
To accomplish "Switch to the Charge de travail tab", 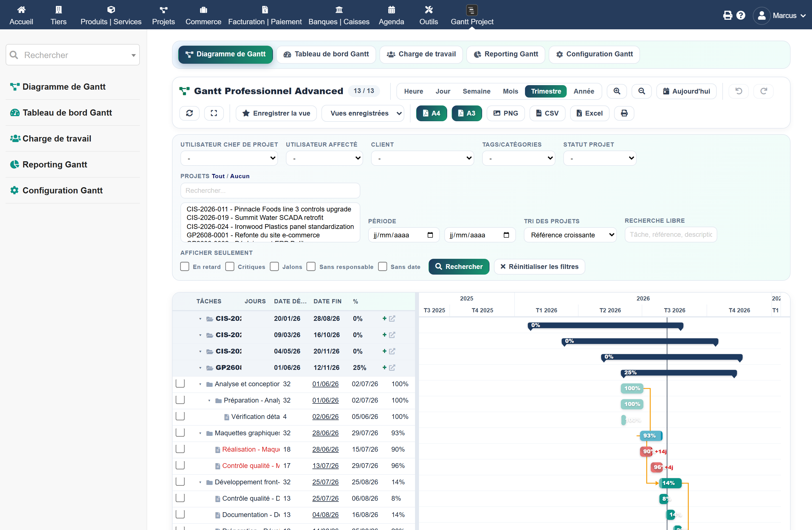I will pos(421,54).
